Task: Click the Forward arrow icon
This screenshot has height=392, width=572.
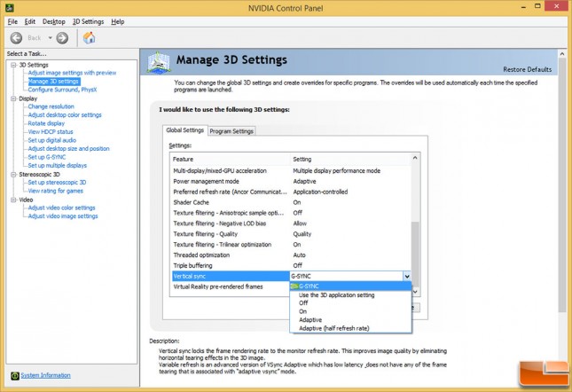Action: coord(62,37)
